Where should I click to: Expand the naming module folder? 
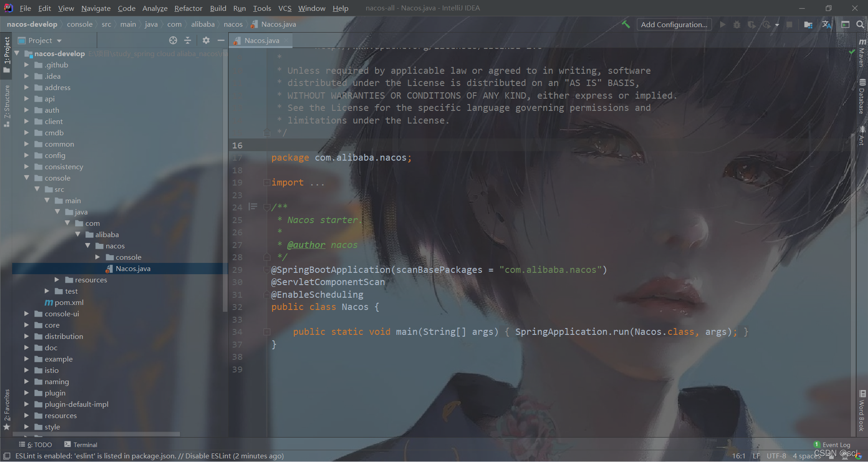pos(26,381)
